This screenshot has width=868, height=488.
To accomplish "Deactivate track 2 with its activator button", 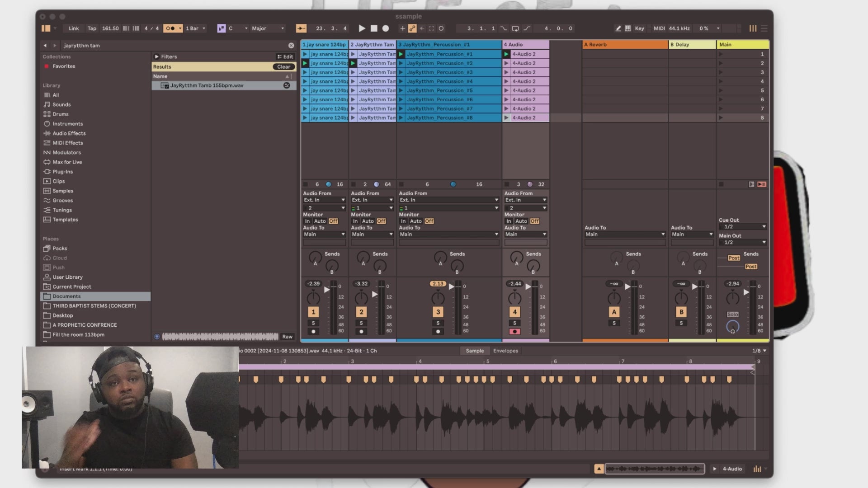I will 361,312.
